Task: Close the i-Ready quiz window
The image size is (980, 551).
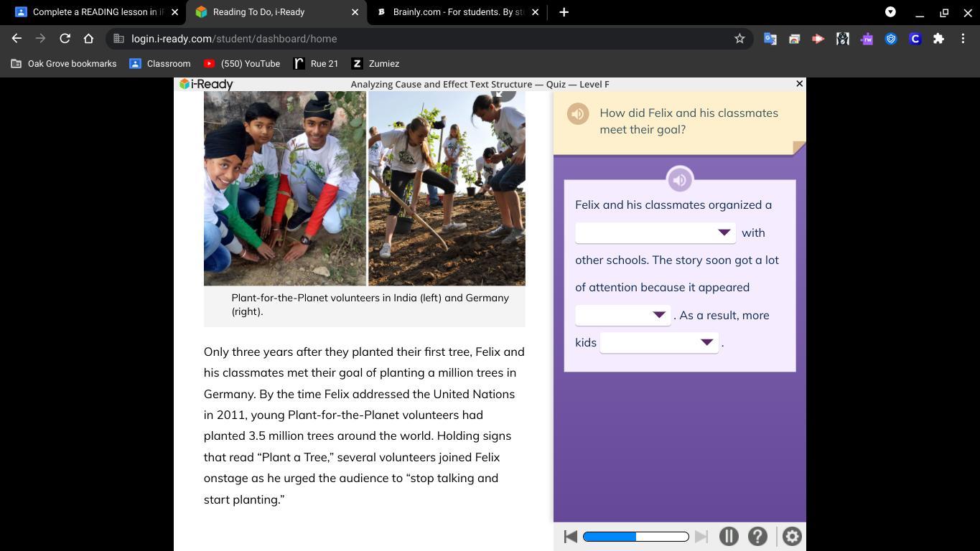Action: [799, 84]
